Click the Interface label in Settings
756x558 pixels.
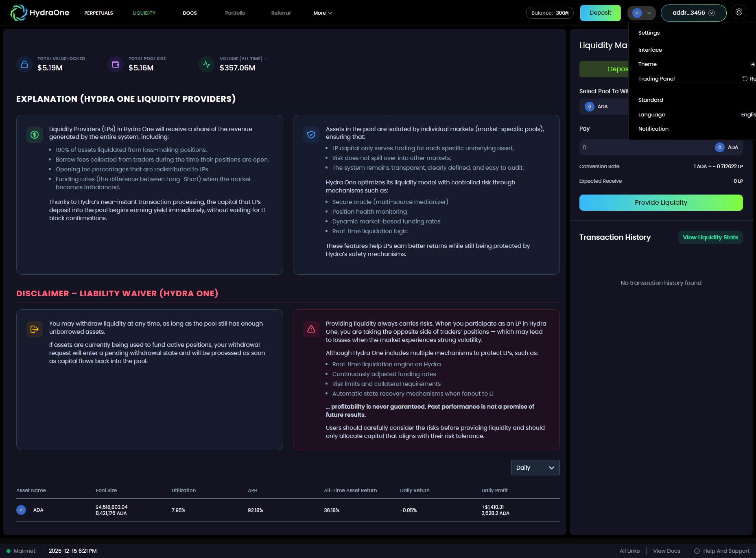[x=650, y=50]
